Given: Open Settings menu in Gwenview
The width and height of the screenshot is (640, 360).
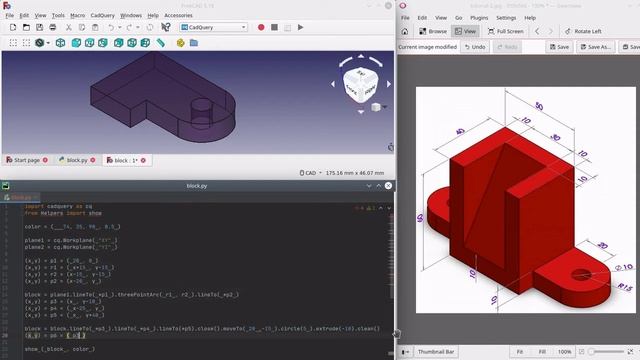Looking at the screenshot, I should tap(506, 18).
